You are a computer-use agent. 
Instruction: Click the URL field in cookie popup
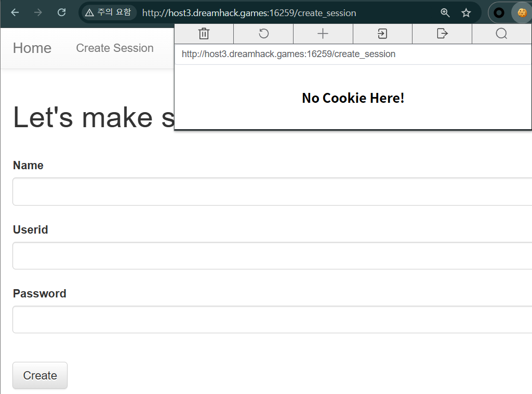(353, 55)
